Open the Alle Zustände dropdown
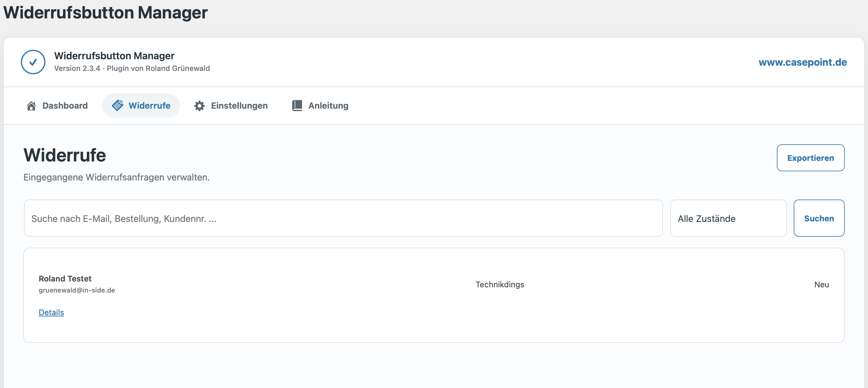The height and width of the screenshot is (388, 868). click(728, 218)
